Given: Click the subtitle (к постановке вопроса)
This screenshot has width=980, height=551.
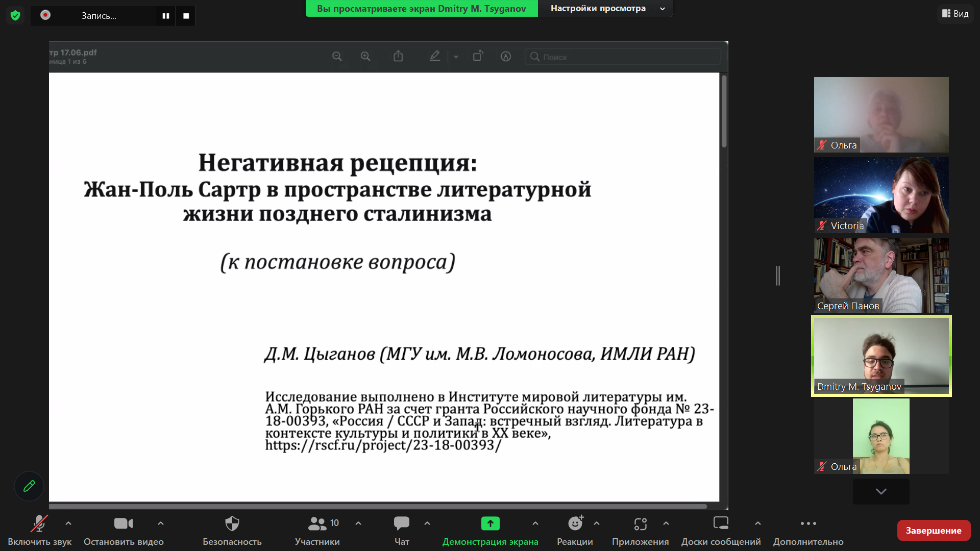Looking at the screenshot, I should [337, 262].
